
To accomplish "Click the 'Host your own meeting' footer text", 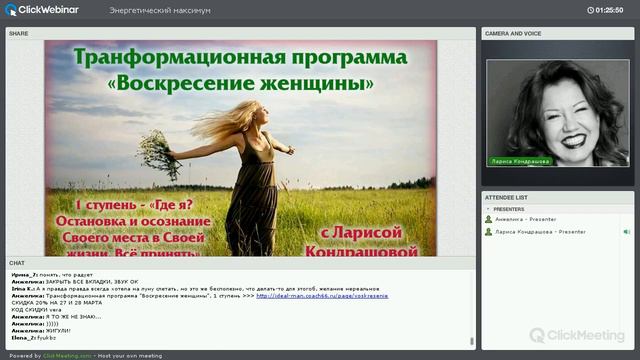I will [130, 356].
